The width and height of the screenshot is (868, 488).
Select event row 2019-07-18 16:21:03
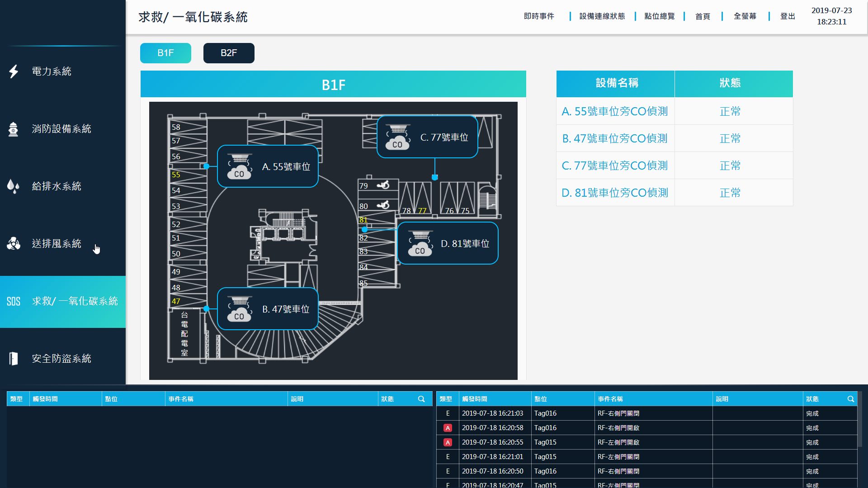coord(646,413)
